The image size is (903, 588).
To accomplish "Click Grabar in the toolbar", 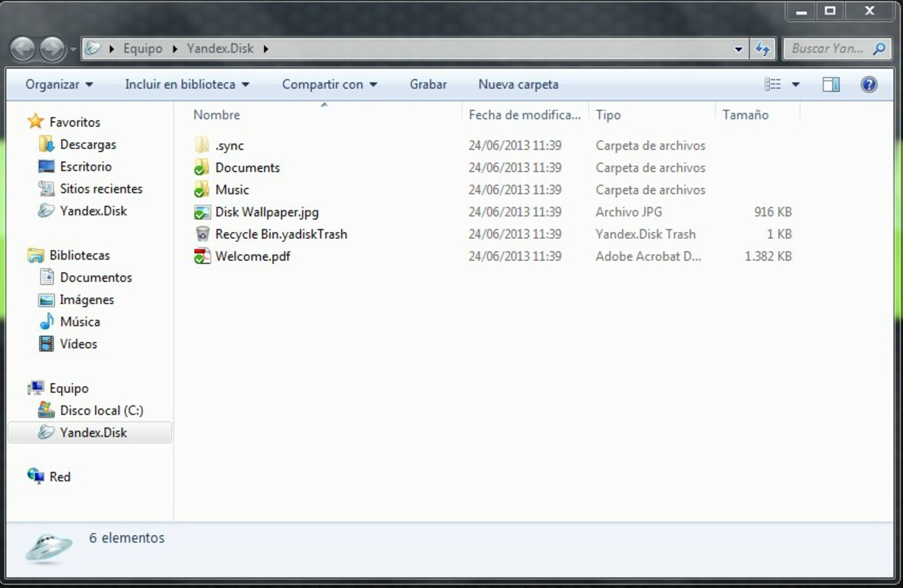I will point(428,85).
